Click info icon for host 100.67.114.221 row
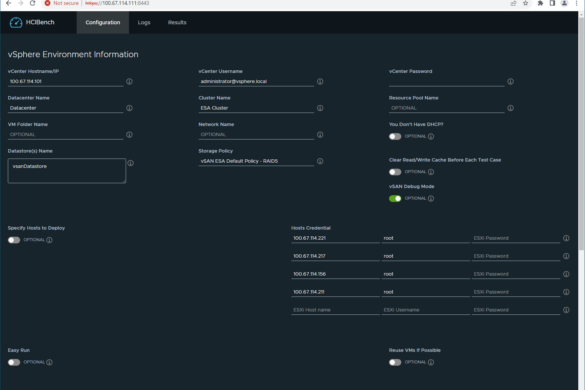585x390 pixels. pyautogui.click(x=566, y=238)
